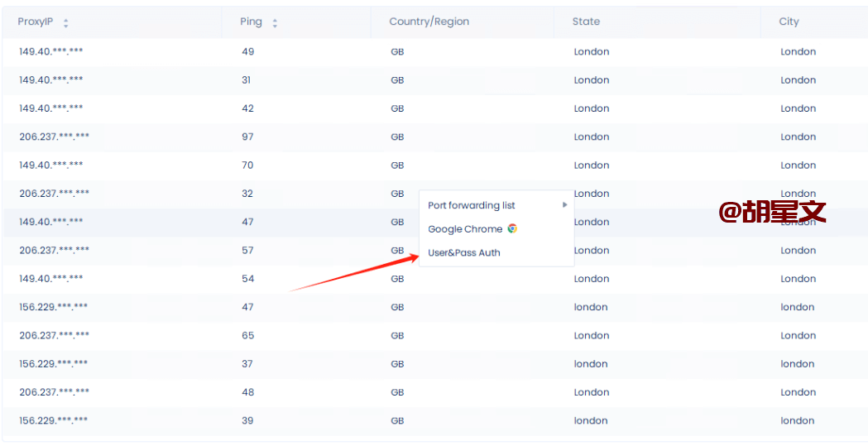Click the Chrome logo icon in context menu
The image size is (868, 446).
click(512, 229)
